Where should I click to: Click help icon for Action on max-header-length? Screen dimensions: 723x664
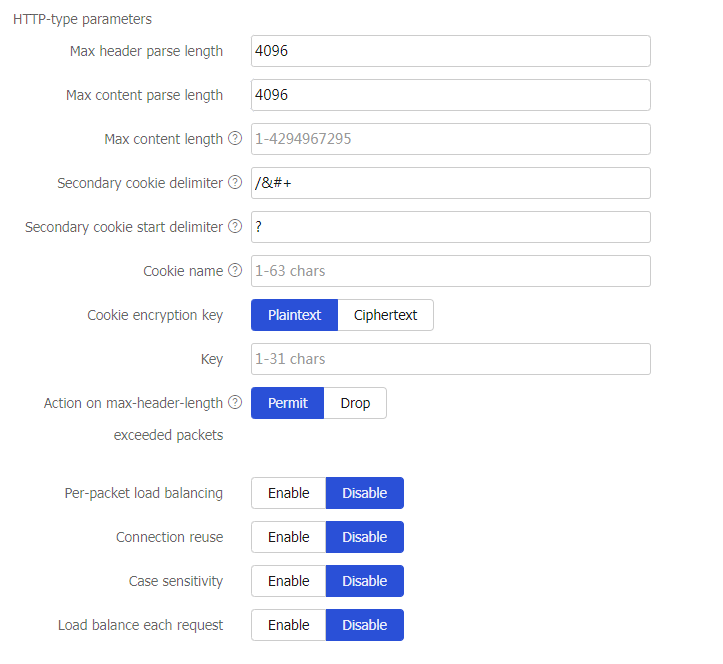[x=235, y=403]
